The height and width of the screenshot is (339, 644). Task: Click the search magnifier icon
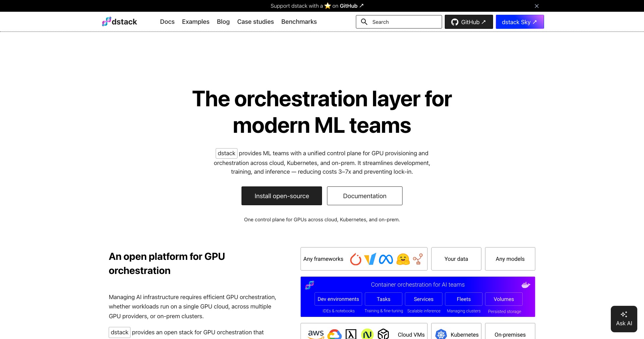(364, 22)
